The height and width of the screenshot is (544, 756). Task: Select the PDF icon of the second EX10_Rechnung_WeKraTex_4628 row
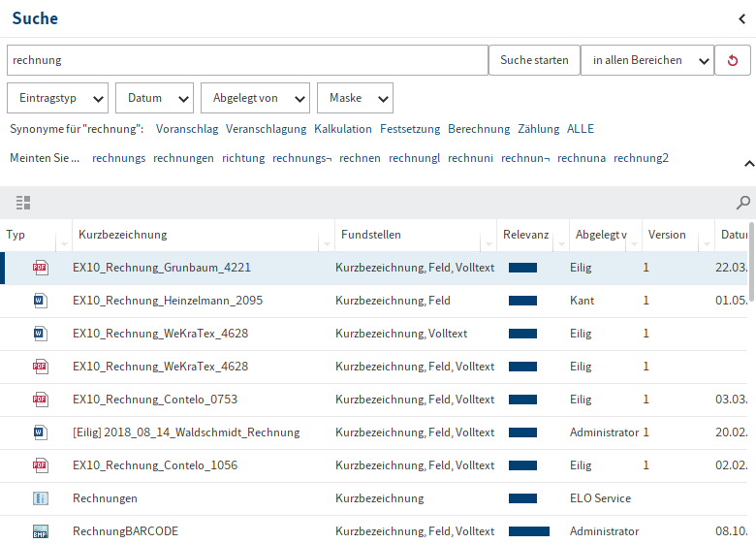[40, 367]
